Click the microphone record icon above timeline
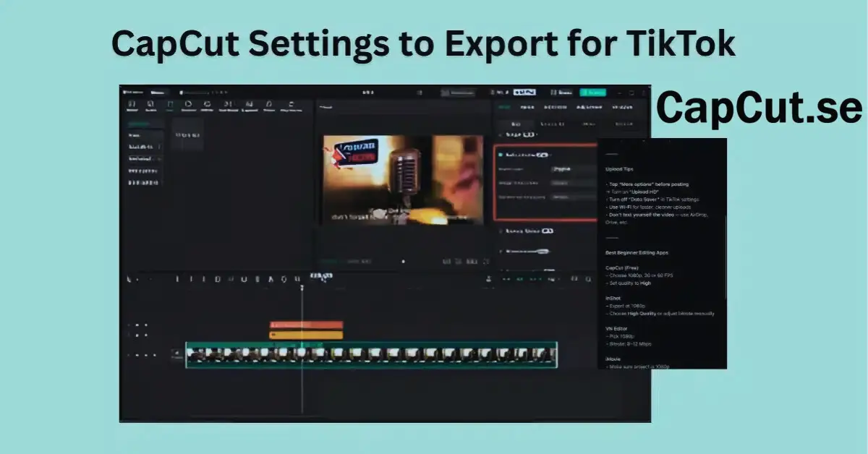The height and width of the screenshot is (454, 868). pos(489,279)
